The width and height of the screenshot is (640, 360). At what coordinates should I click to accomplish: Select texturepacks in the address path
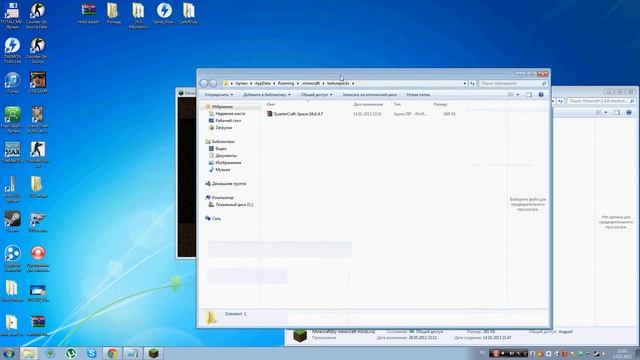point(338,83)
